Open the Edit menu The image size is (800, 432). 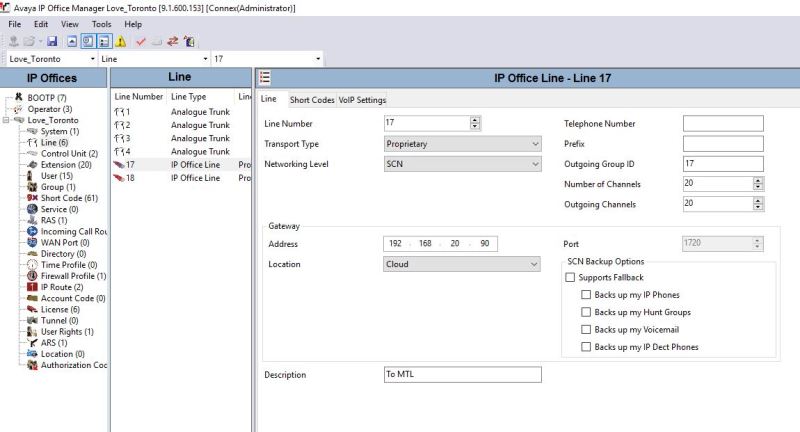point(41,24)
